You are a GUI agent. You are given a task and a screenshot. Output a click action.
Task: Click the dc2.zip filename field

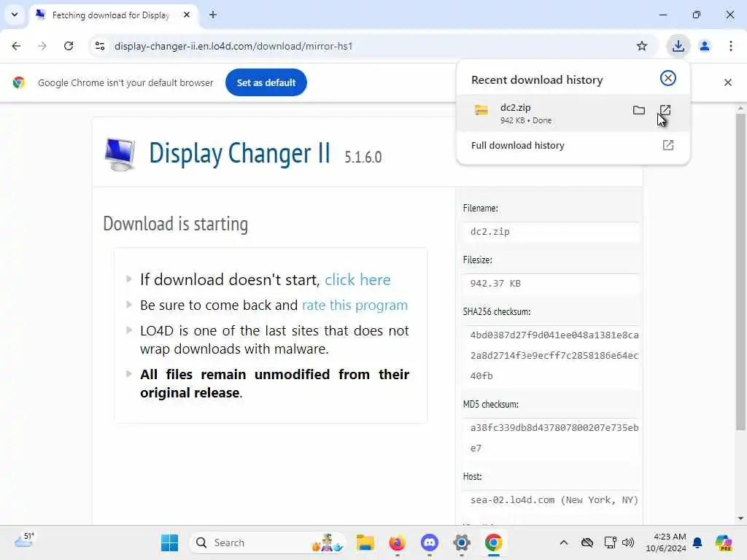pos(551,232)
